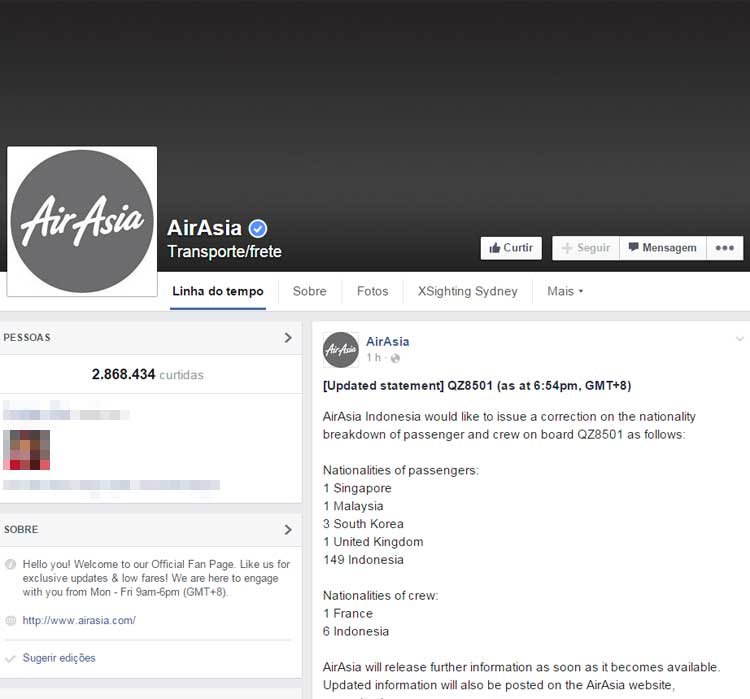Image resolution: width=750 pixels, height=699 pixels.
Task: Switch to the Sobre tab
Action: [309, 291]
